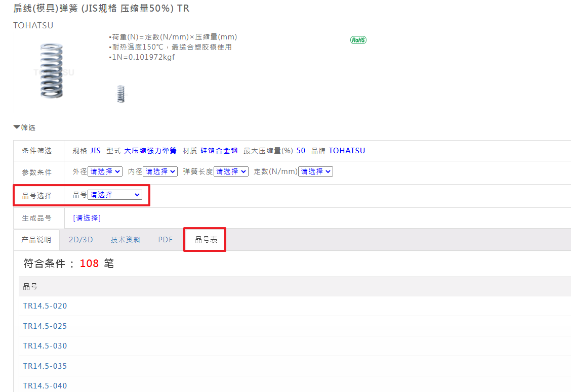Screen dimensions: 571x392
Task: Click the JIS specification filter value
Action: pos(95,151)
